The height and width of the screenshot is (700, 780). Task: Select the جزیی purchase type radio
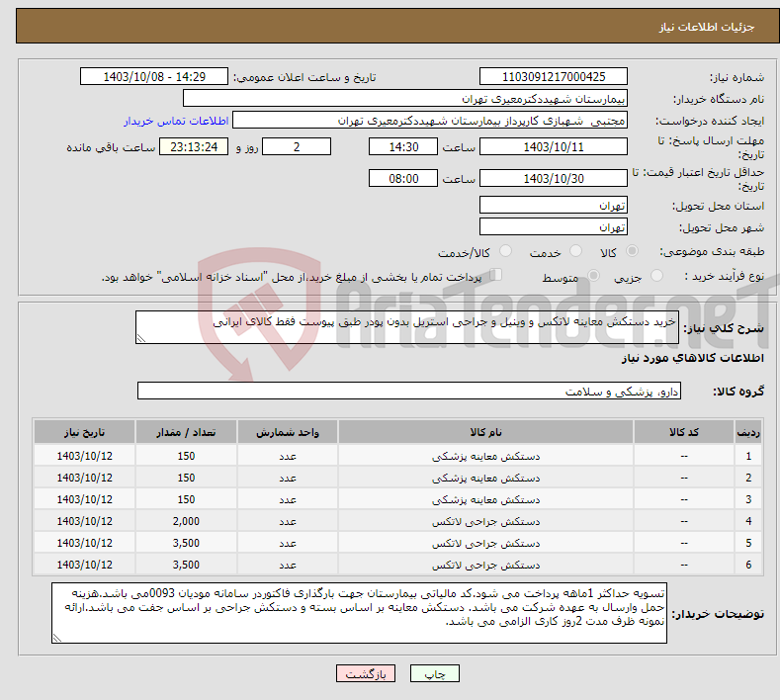tap(656, 276)
